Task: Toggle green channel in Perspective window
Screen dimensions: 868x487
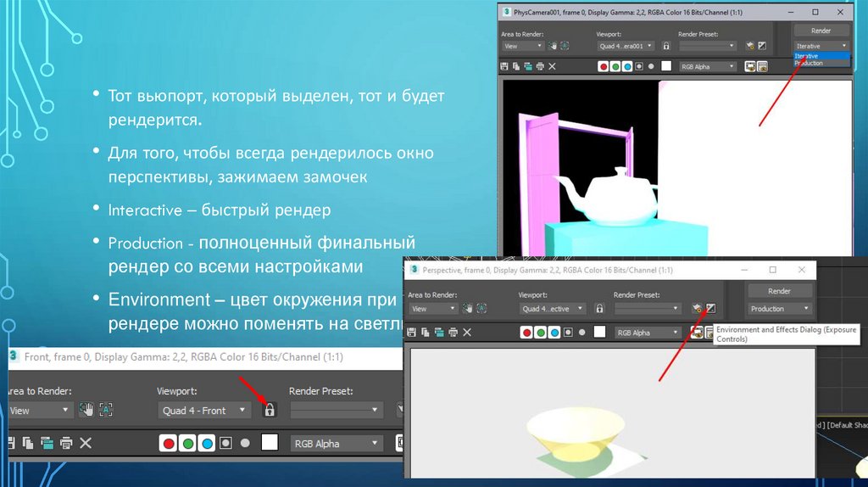Action: coord(540,333)
